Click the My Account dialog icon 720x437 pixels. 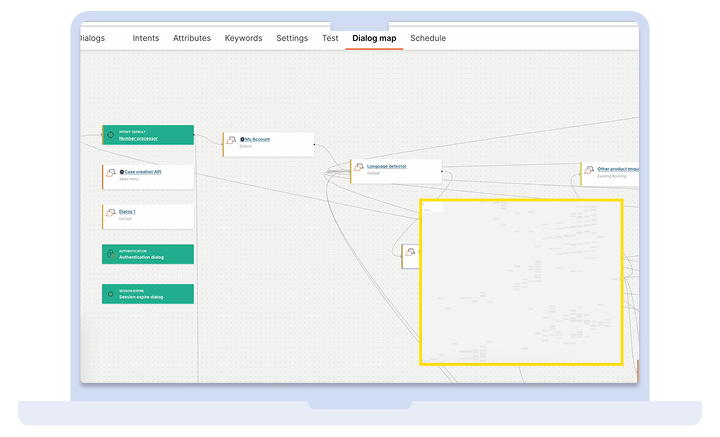pyautogui.click(x=231, y=143)
